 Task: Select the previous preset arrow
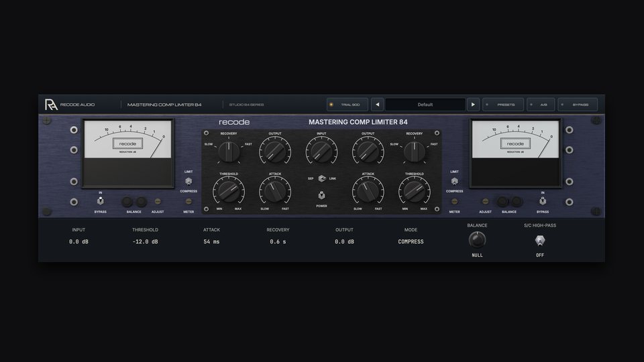(x=377, y=105)
